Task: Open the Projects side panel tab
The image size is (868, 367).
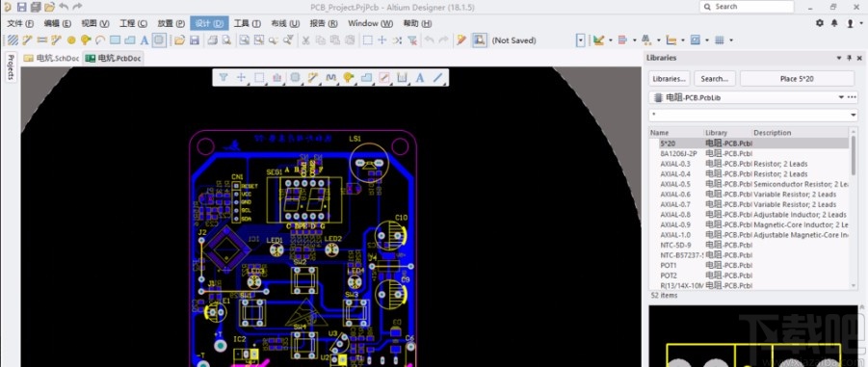Action: tap(10, 67)
